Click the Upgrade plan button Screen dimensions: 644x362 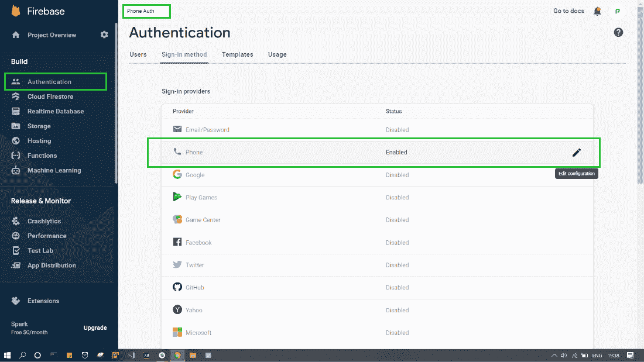click(x=95, y=328)
